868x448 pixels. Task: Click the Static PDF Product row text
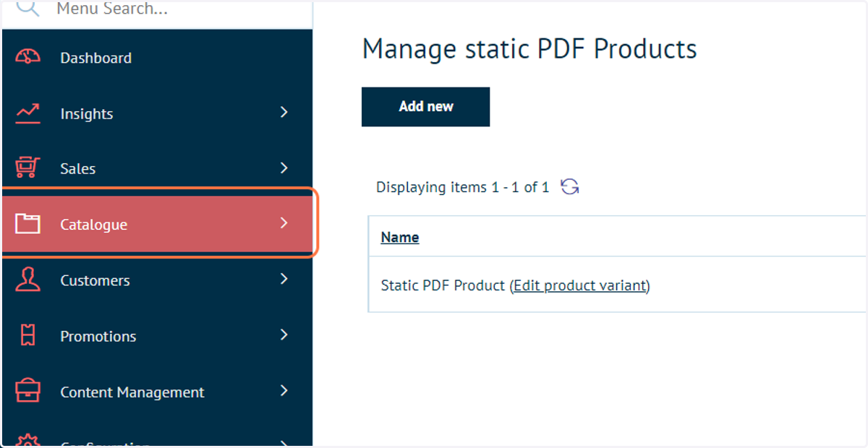tap(443, 285)
